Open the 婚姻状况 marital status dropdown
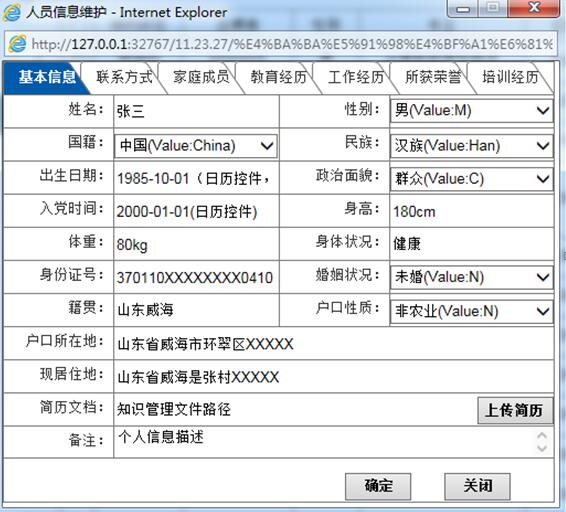Screen dimensions: 566x512 point(471,277)
